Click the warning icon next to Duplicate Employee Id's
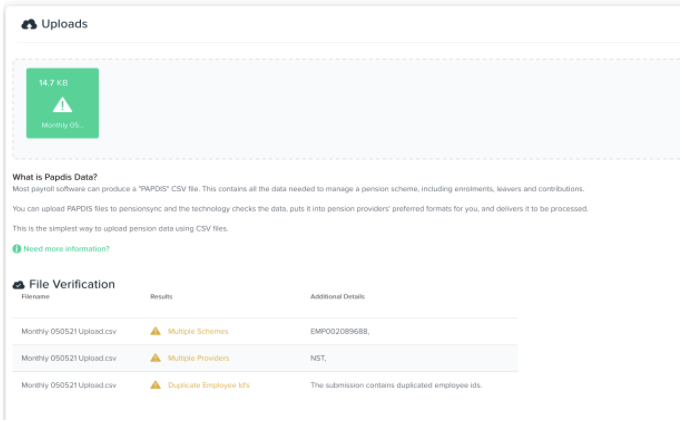Screen dimensions: 682x422 coord(155,385)
